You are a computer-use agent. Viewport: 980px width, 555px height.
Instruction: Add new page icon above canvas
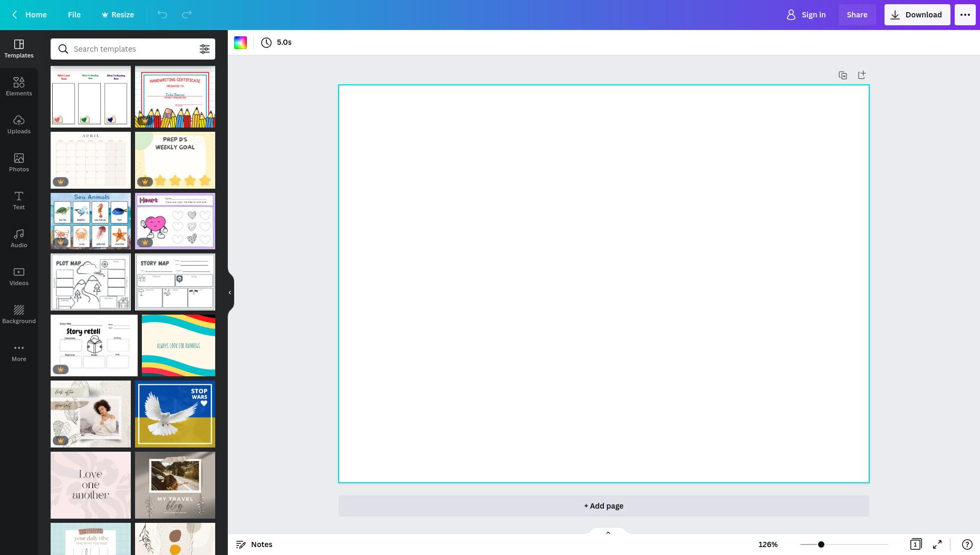point(862,75)
